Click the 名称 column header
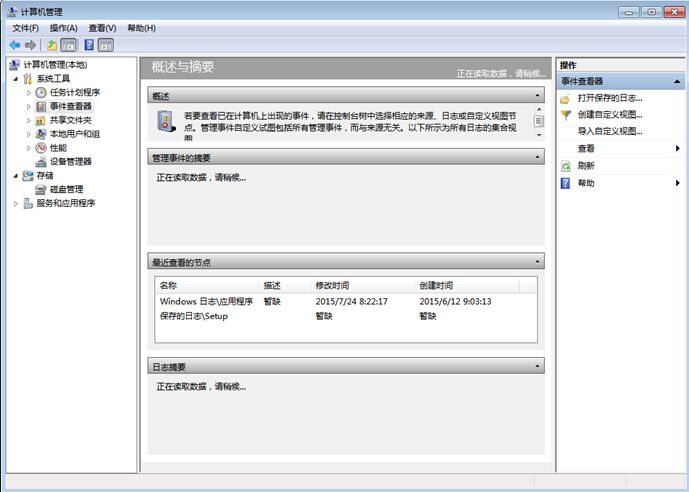Image resolution: width=689 pixels, height=492 pixels. [207, 286]
